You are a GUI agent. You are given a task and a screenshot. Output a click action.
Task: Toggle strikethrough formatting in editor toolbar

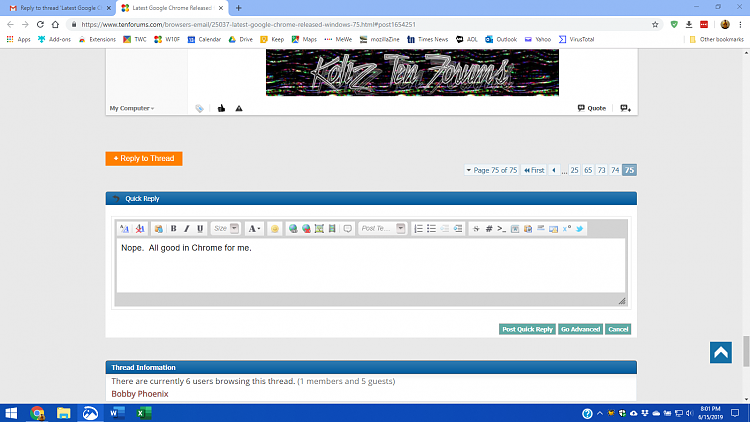[x=476, y=229]
